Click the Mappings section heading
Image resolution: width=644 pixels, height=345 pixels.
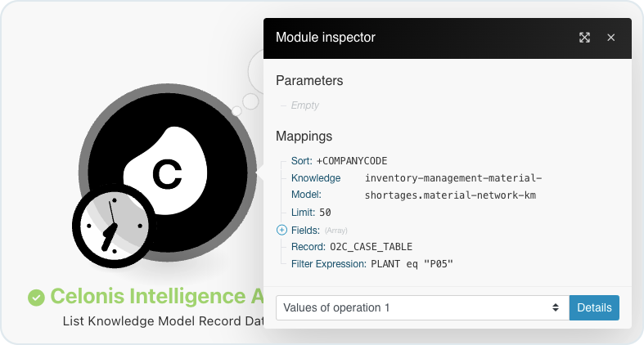(304, 137)
